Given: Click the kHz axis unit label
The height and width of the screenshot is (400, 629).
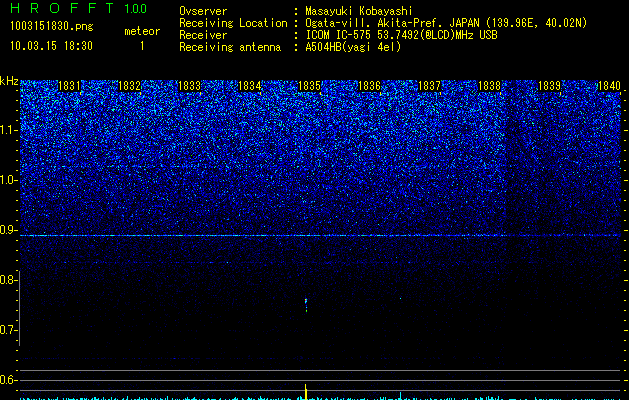Looking at the screenshot, I should (9, 81).
